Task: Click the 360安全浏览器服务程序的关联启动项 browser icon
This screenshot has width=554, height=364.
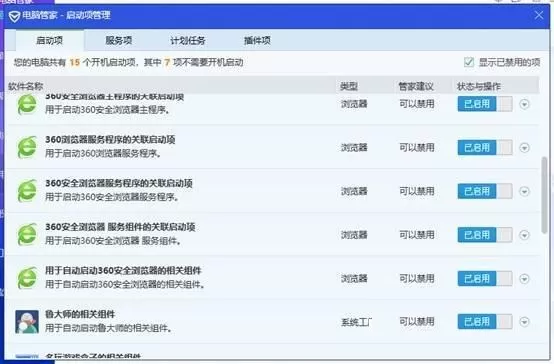Action: point(27,191)
